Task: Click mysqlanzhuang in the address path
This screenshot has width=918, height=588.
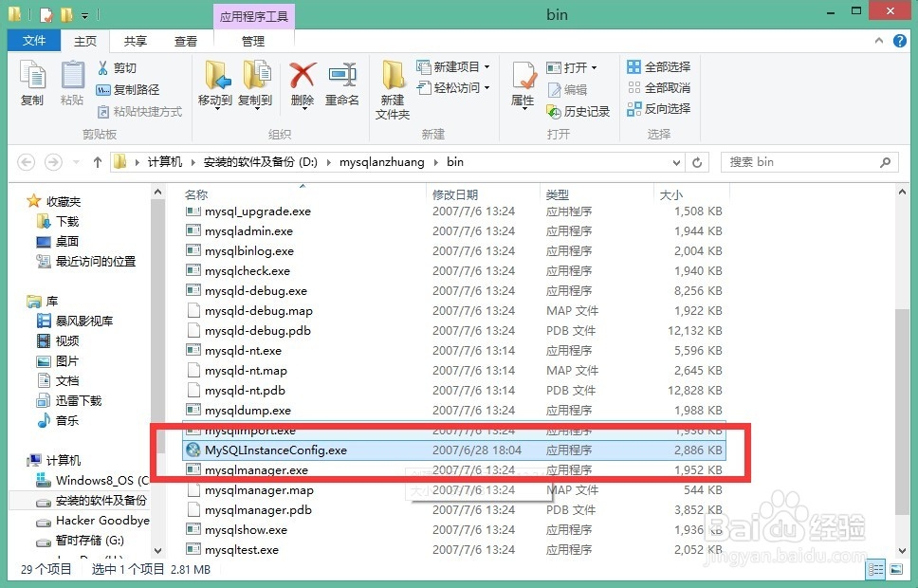Action: tap(382, 162)
